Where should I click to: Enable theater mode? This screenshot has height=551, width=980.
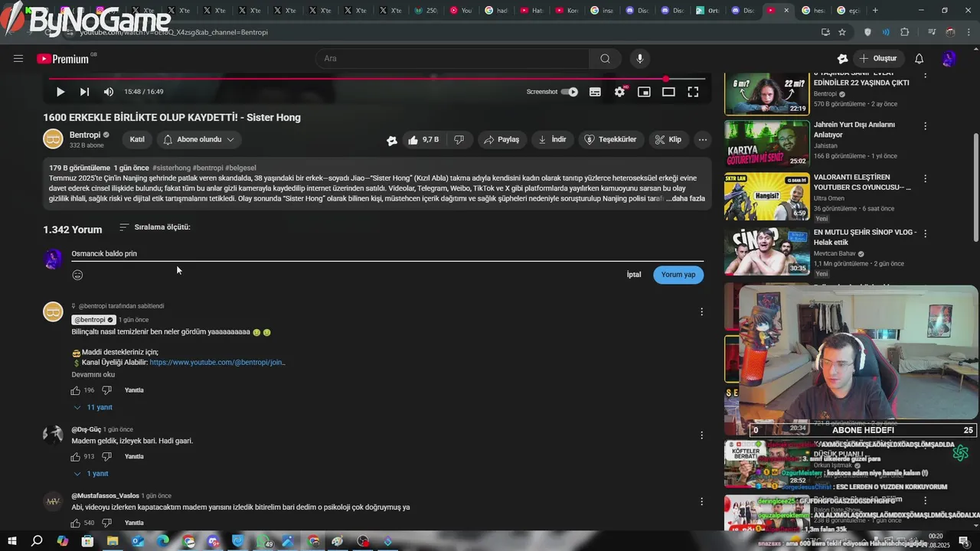tap(668, 92)
